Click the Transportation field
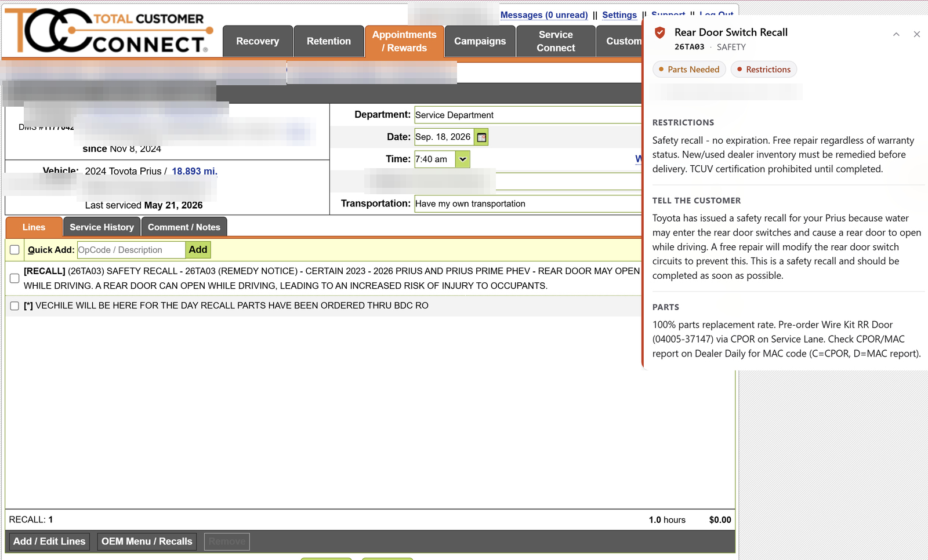Image resolution: width=928 pixels, height=560 pixels. [x=528, y=203]
